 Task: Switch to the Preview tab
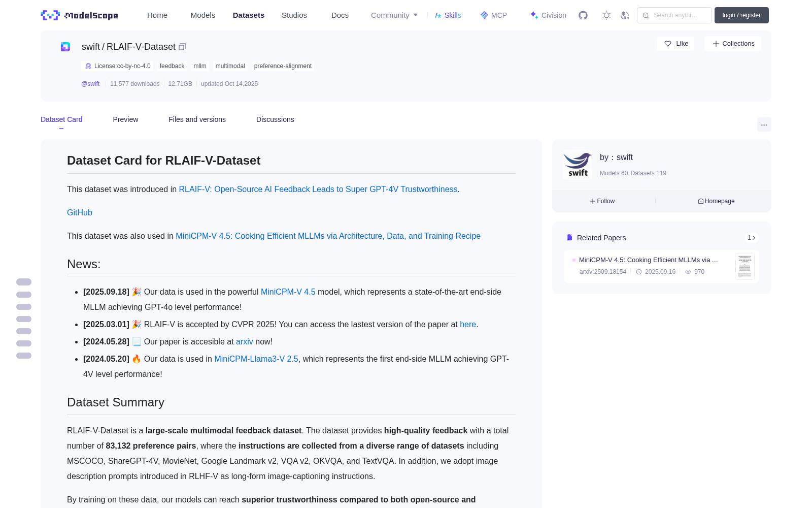125,119
